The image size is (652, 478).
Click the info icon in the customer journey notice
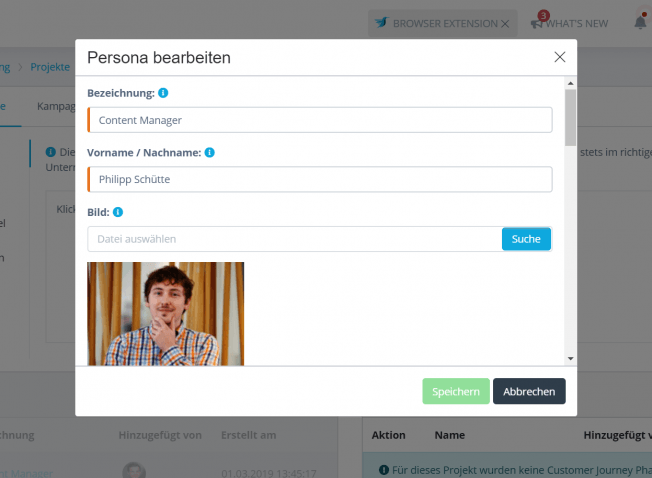[x=384, y=470]
